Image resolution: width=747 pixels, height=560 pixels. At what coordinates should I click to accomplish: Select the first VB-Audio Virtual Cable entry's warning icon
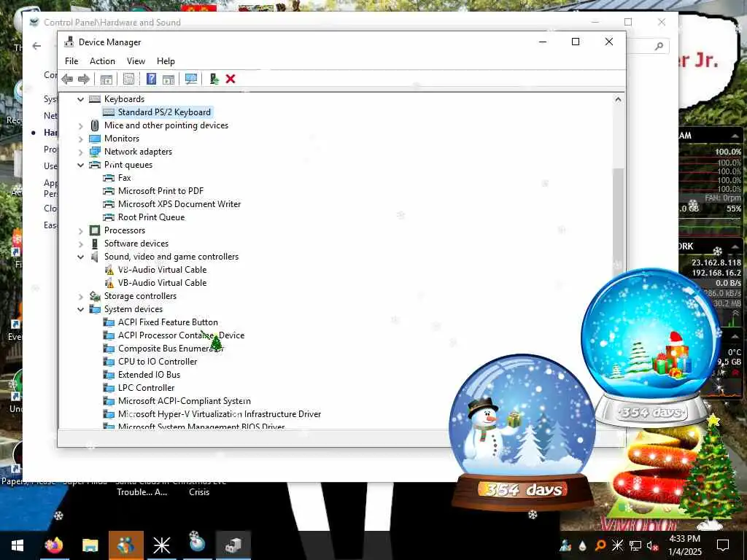pyautogui.click(x=109, y=270)
